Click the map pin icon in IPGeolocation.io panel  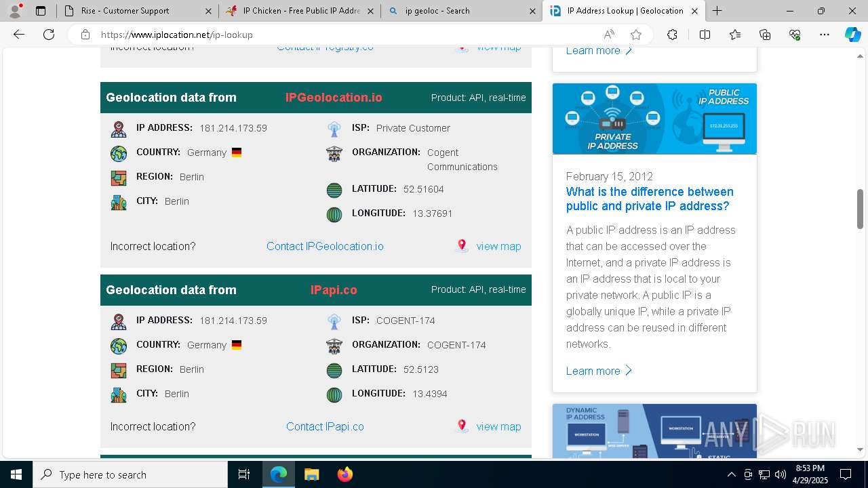(x=462, y=246)
